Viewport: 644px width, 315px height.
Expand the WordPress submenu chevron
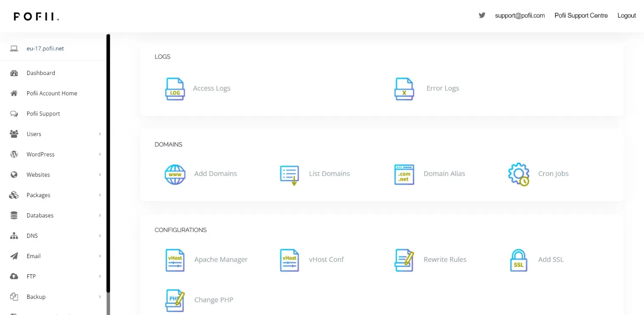100,154
